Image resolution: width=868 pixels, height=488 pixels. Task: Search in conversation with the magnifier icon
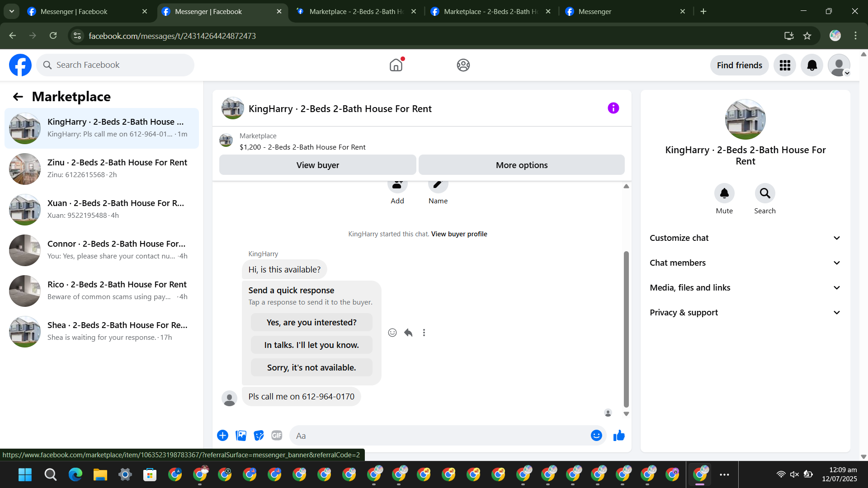(x=765, y=193)
